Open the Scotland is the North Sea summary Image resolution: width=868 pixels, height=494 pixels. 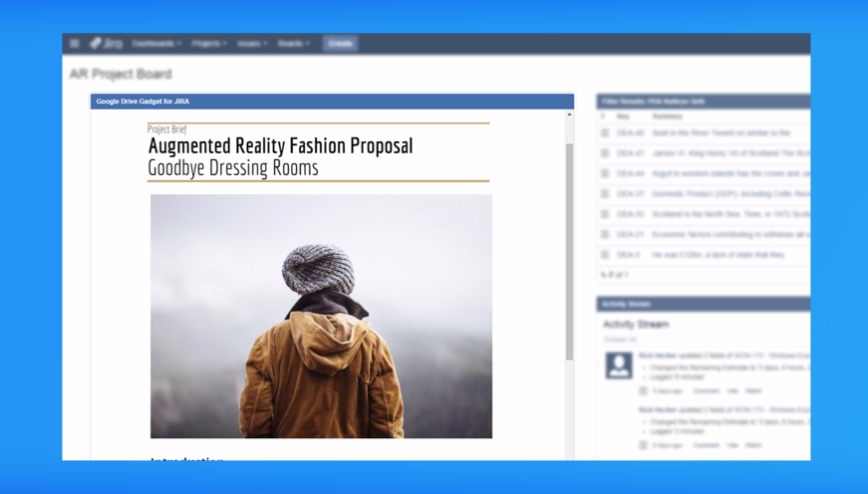click(731, 214)
